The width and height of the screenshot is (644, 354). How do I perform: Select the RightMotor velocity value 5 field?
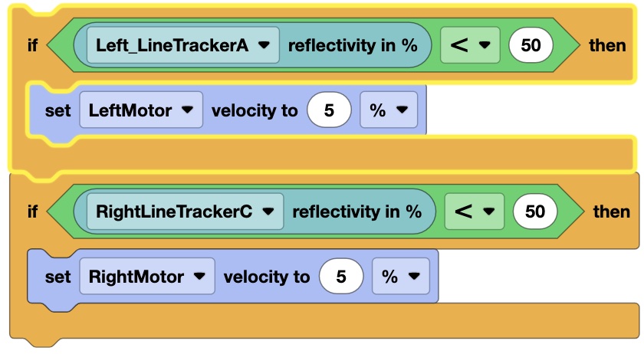[x=341, y=277]
